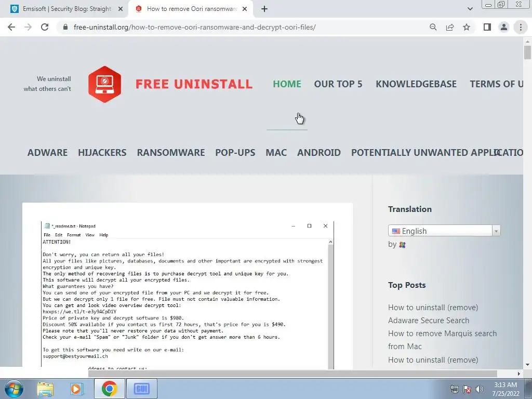Open the MAC category
Image resolution: width=532 pixels, height=399 pixels.
[276, 153]
